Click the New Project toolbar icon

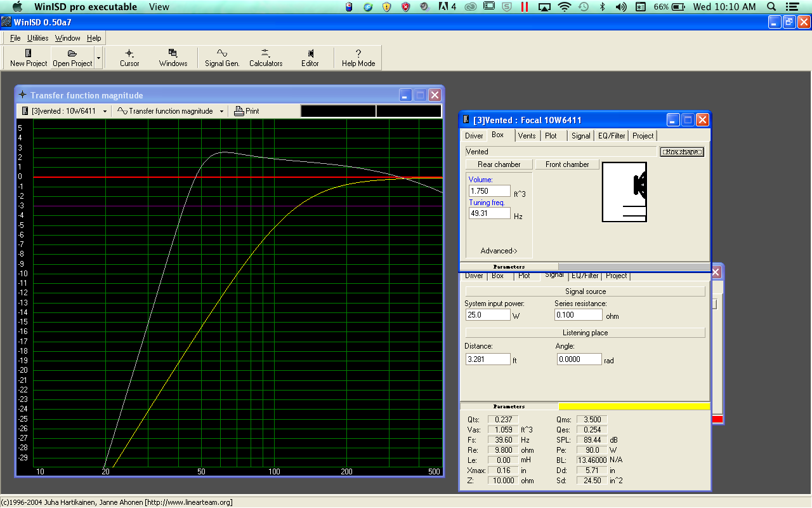click(29, 58)
